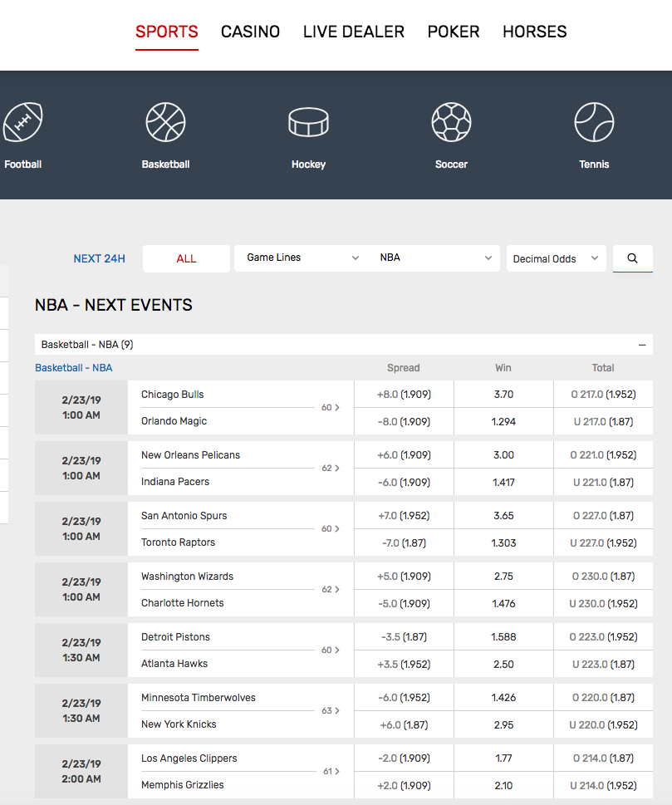
Task: Bet San Antonio Spurs spread +7.0
Action: (x=404, y=515)
